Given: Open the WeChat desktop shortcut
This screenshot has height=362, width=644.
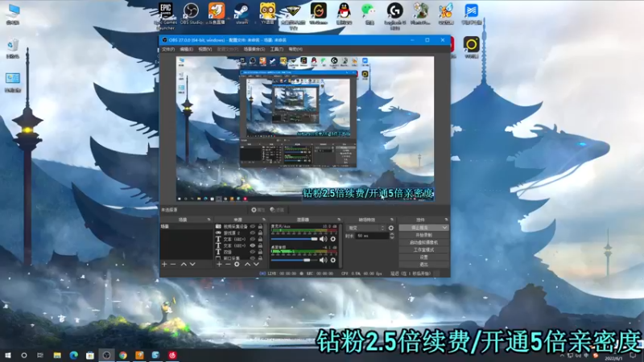Looking at the screenshot, I should [x=369, y=14].
